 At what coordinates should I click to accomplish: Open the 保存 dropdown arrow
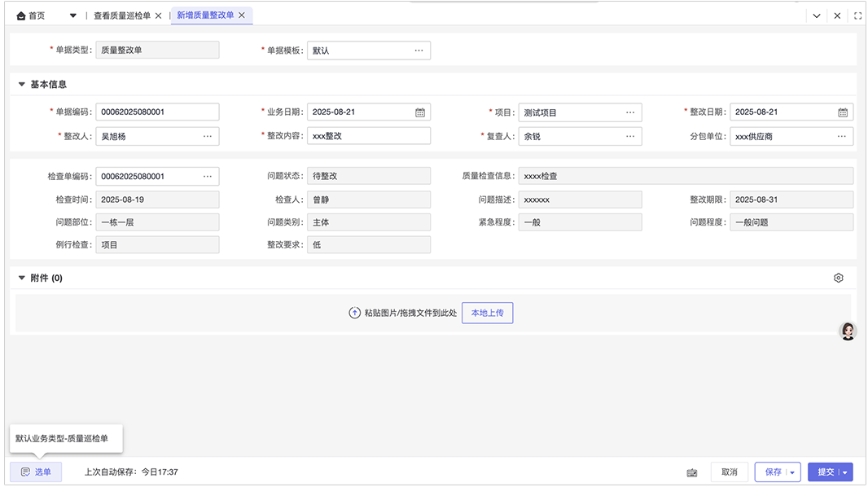point(792,472)
